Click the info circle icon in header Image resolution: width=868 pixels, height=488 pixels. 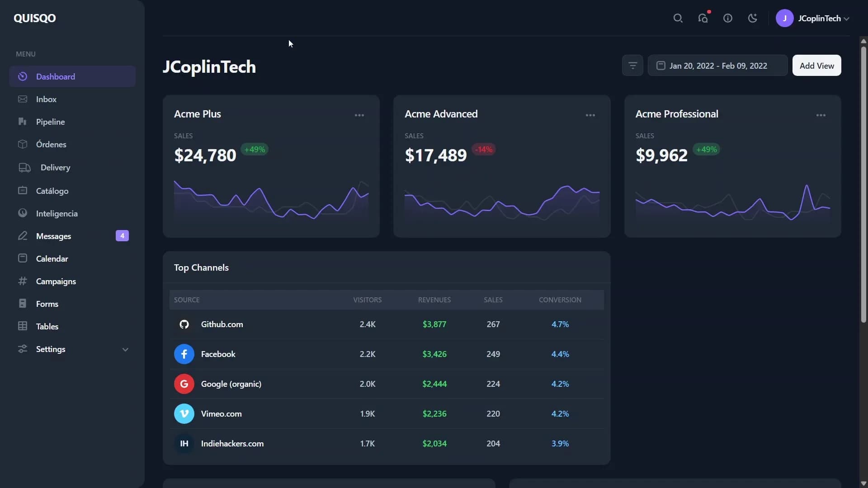tap(728, 18)
